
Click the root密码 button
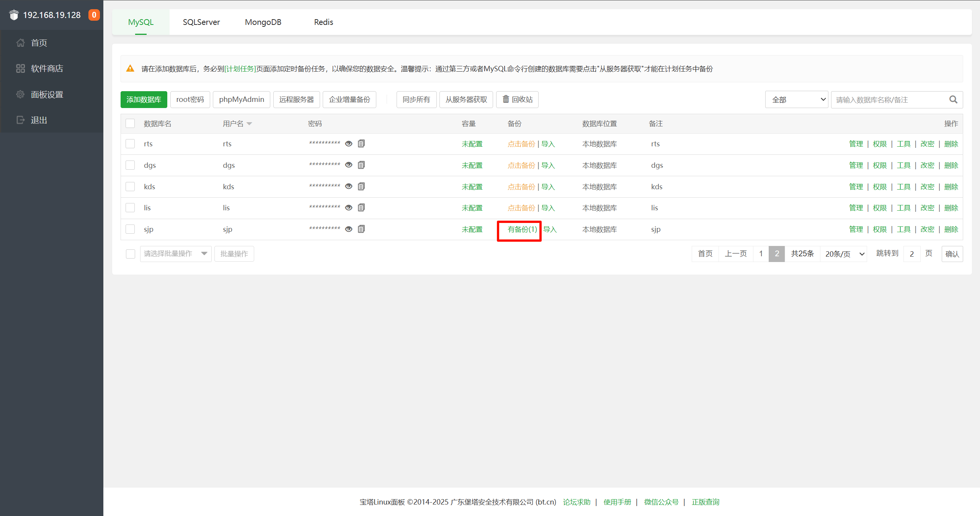(x=190, y=100)
